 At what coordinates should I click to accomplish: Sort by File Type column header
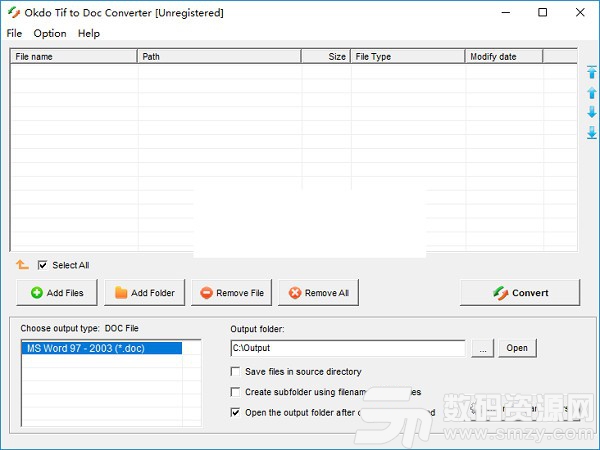pos(408,57)
